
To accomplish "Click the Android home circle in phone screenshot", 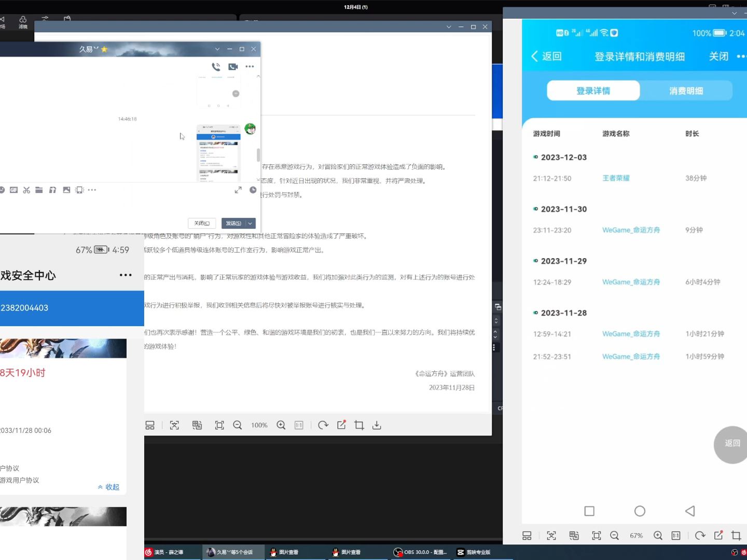I will (640, 511).
